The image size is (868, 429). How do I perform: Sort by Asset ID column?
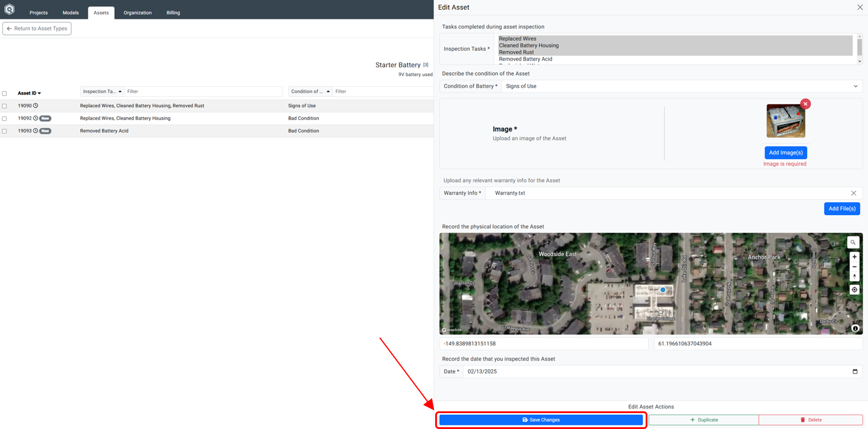29,93
